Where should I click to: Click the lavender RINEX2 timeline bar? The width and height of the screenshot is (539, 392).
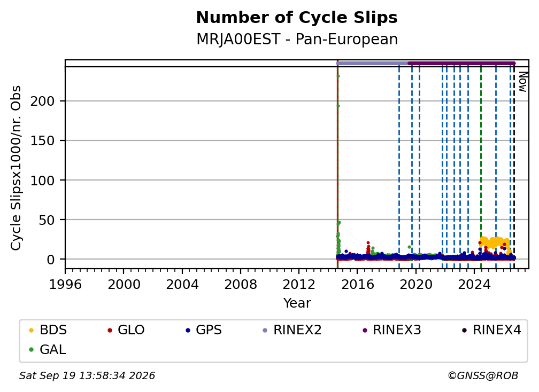point(372,63)
